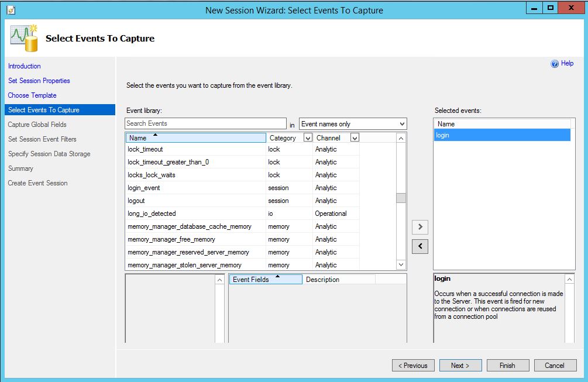
Task: Select login in Selected events list
Action: point(502,135)
